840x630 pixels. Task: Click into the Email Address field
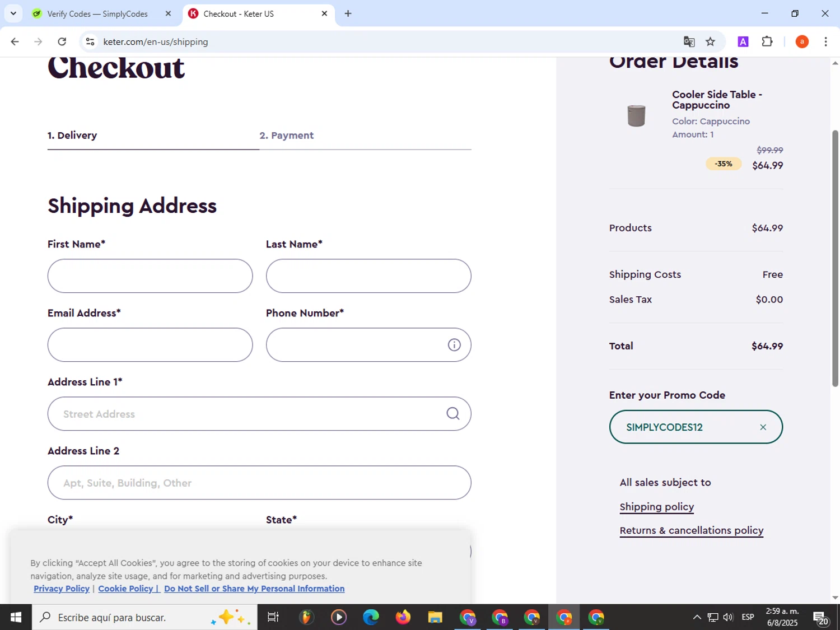pos(150,344)
